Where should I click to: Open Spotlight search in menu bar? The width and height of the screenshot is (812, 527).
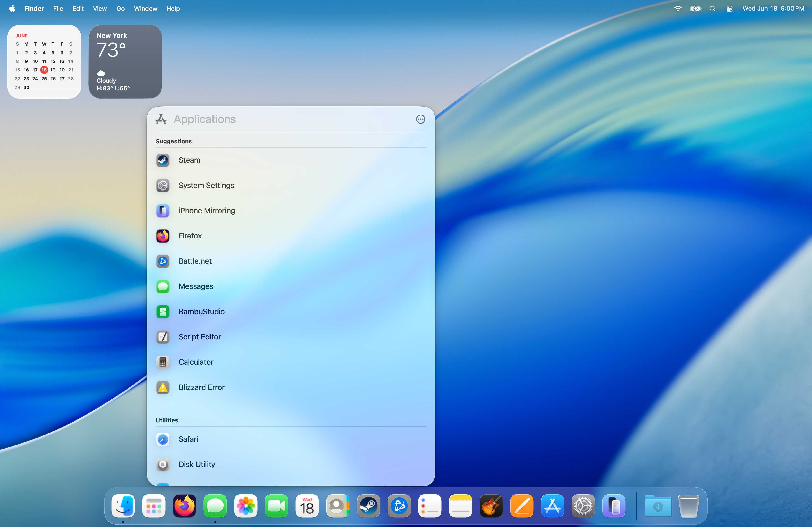pyautogui.click(x=712, y=9)
